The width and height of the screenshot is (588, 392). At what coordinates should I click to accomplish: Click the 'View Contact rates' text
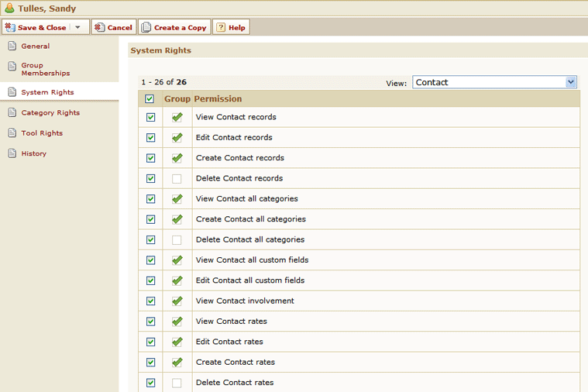click(x=232, y=321)
